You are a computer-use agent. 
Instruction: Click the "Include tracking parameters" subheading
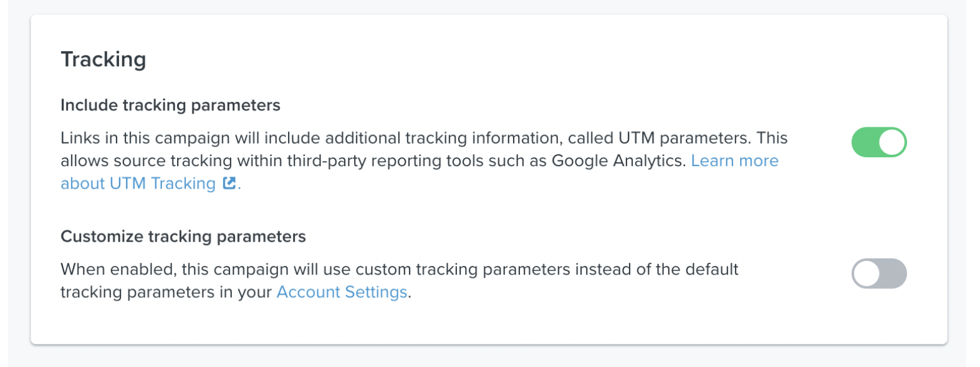170,105
